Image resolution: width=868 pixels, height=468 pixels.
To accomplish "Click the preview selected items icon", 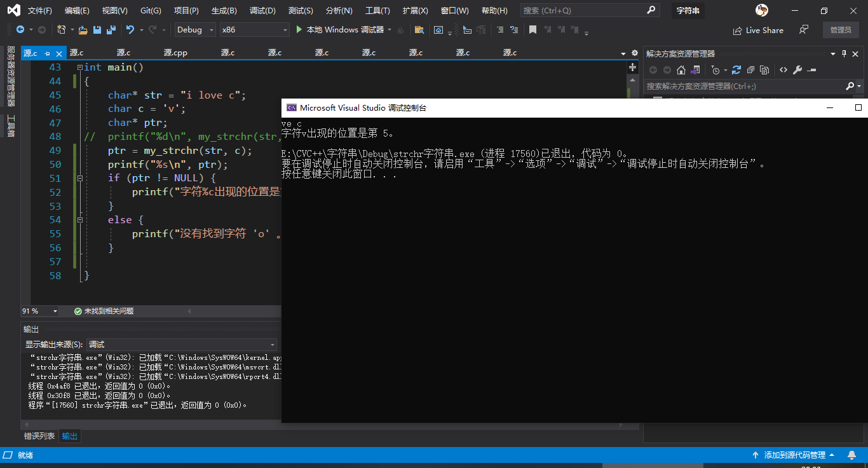I will [811, 70].
